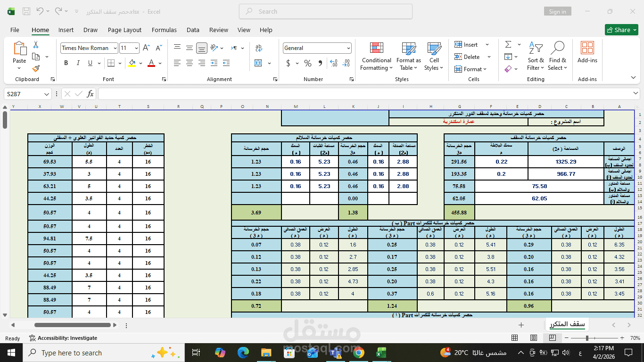The width and height of the screenshot is (644, 362).
Task: Click the Format Painter brush icon
Action: [x=36, y=69]
